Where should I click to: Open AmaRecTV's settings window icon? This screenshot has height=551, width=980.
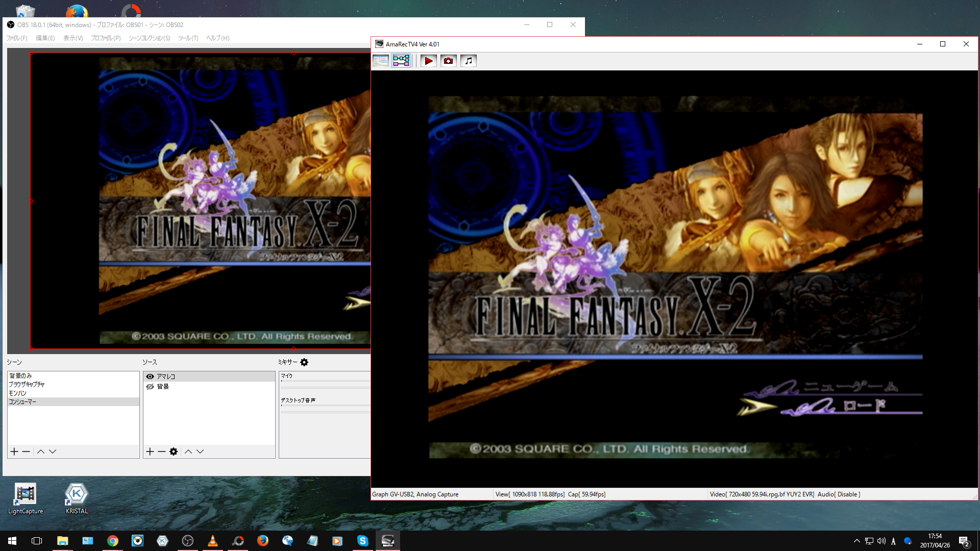pos(381,61)
